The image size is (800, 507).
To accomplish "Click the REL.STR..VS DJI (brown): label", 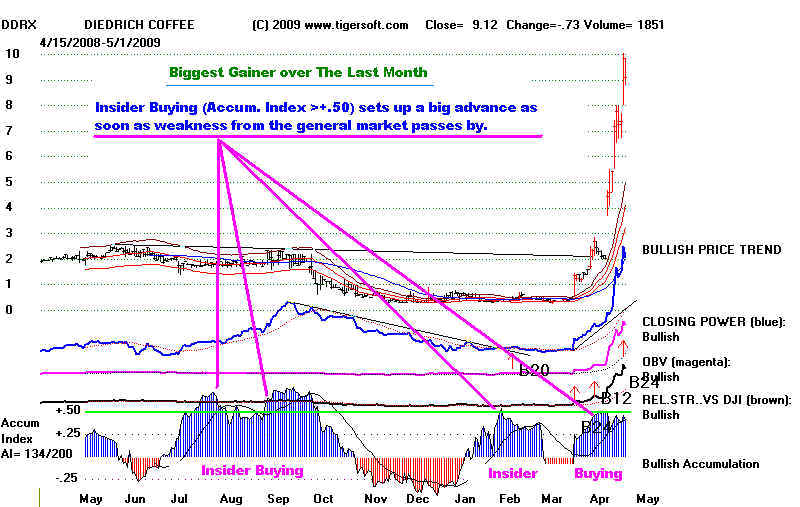I will tap(716, 399).
